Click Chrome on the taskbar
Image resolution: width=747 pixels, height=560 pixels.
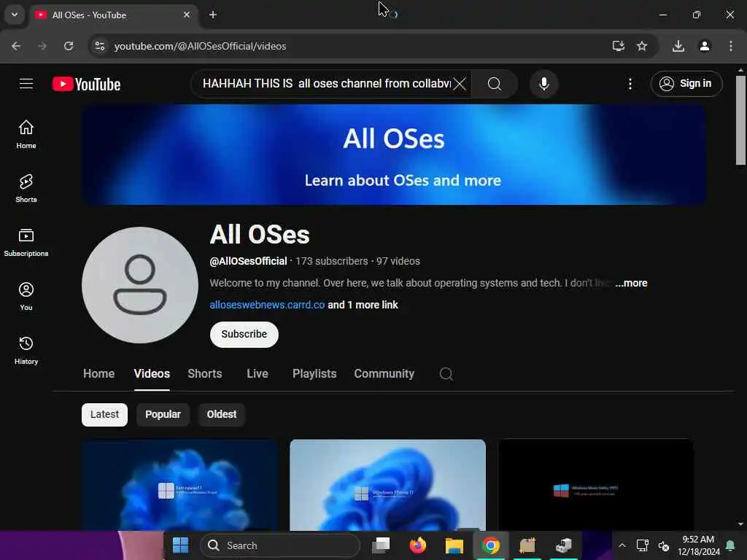point(491,545)
